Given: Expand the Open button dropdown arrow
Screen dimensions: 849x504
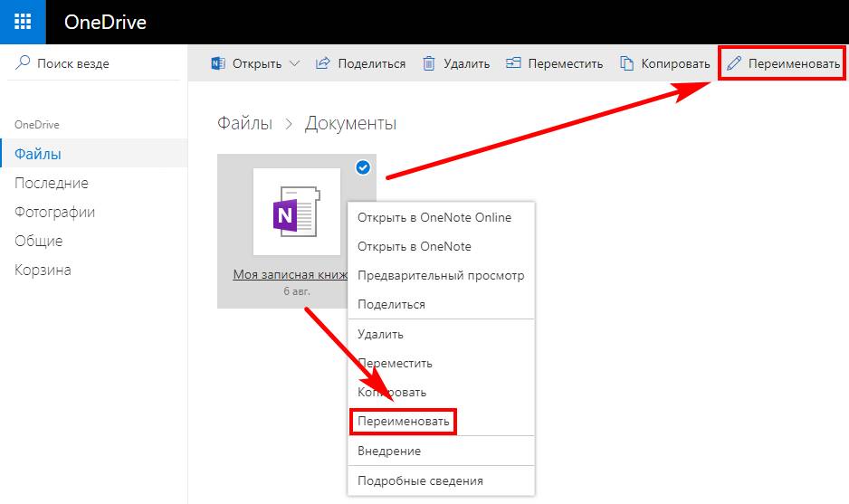Looking at the screenshot, I should (x=294, y=63).
